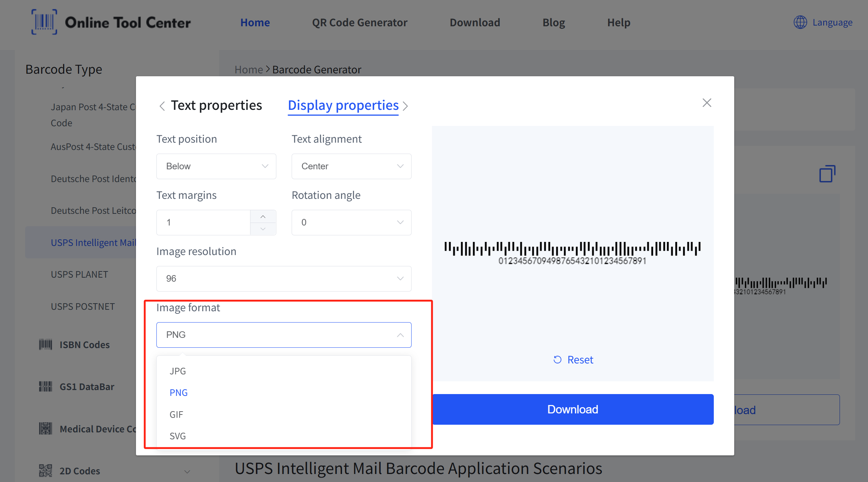
Task: Click the copy icon in the background page
Action: click(x=827, y=174)
